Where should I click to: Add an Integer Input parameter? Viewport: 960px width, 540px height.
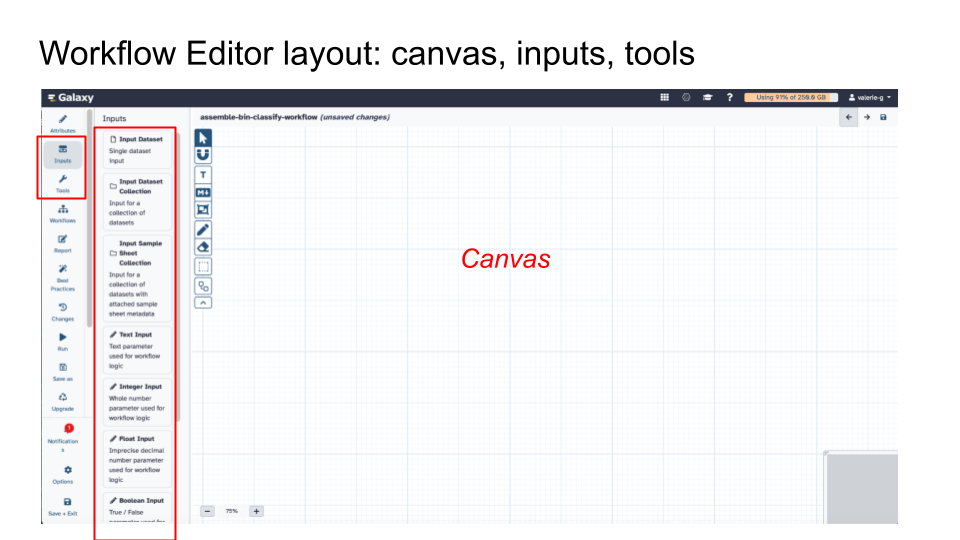click(135, 401)
